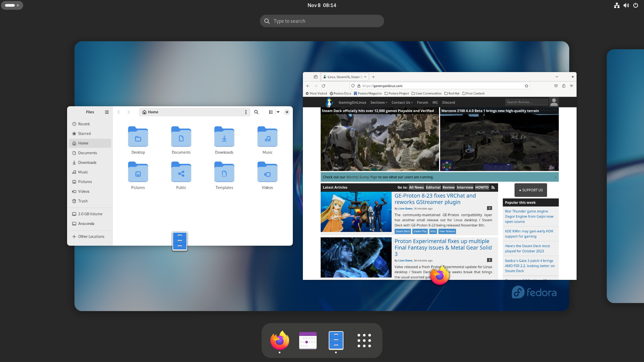Click the Firefox reload button
The height and width of the screenshot is (362, 644).
tap(323, 86)
